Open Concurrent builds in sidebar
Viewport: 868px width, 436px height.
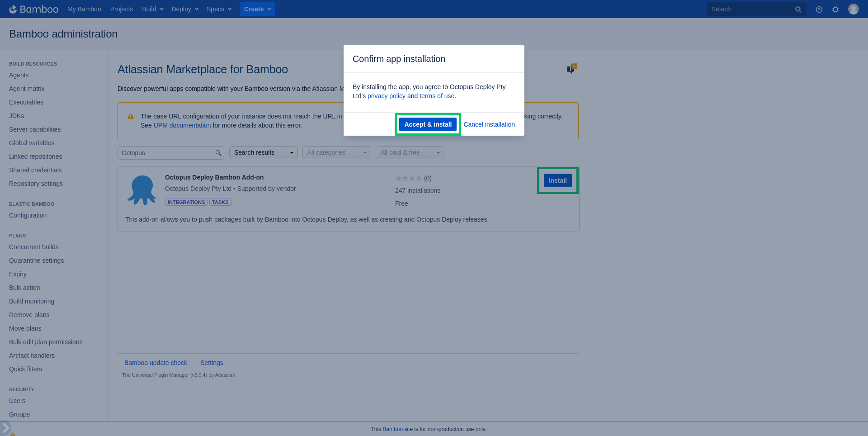[34, 247]
